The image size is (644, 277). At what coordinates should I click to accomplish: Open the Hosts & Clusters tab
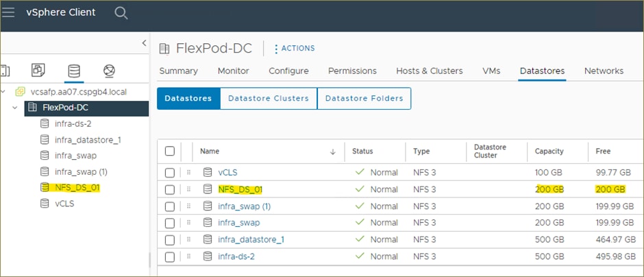(x=430, y=71)
